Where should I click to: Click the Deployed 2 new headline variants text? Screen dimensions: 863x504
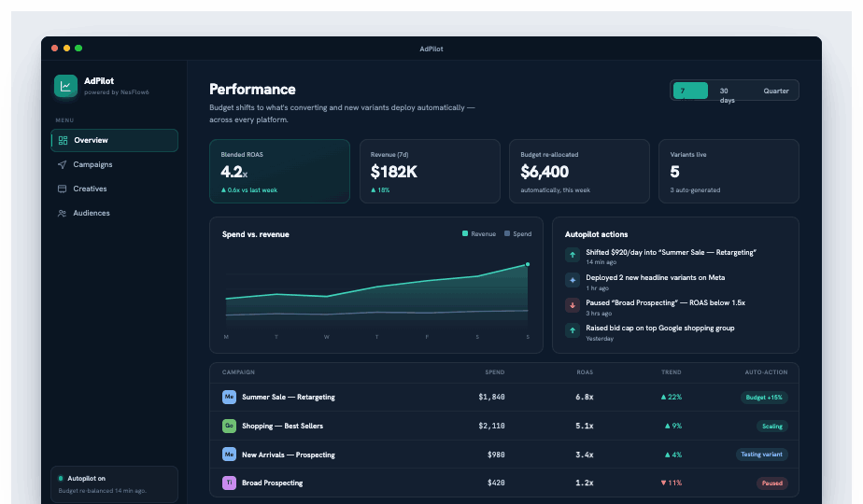pyautogui.click(x=655, y=278)
